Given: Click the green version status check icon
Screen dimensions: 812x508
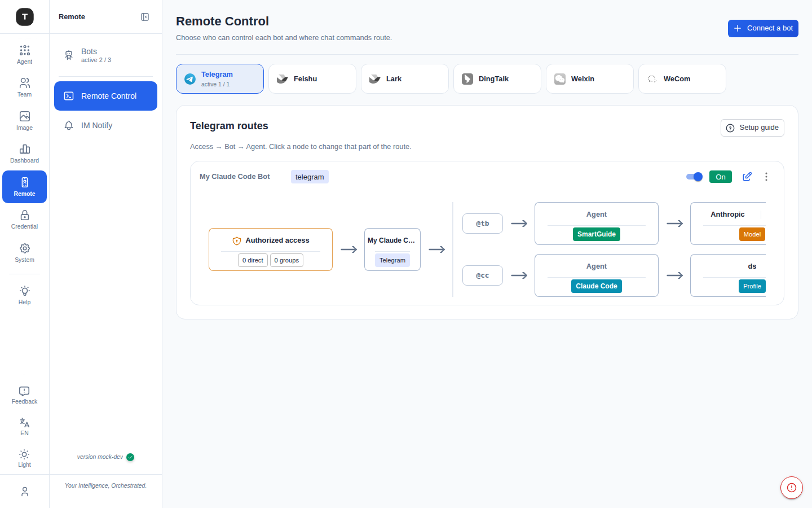Looking at the screenshot, I should tap(130, 457).
